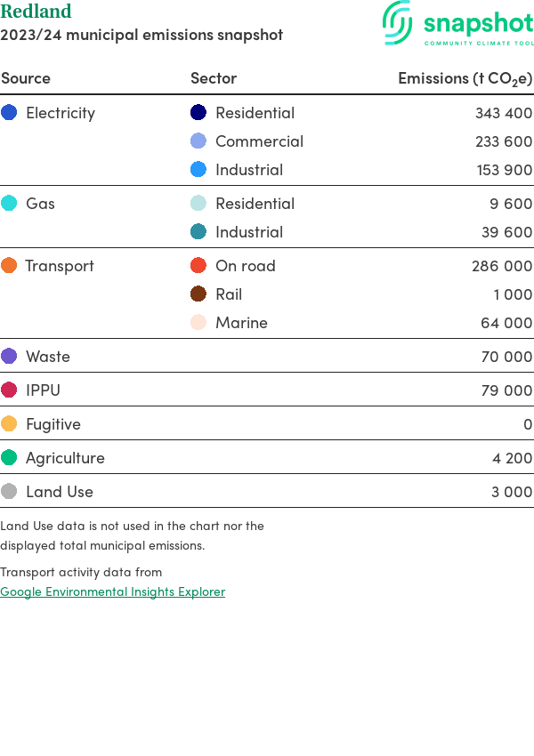Screen dimensions: 534x756
Task: Click the red On road sector dot
Action: tap(198, 266)
